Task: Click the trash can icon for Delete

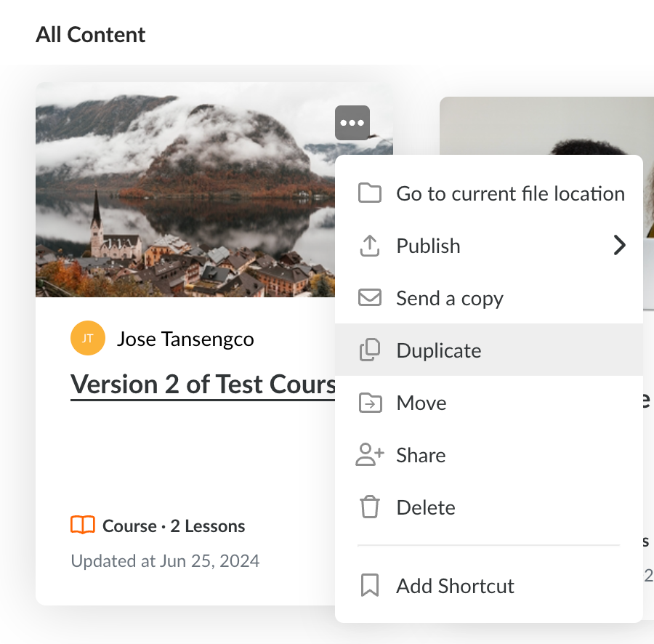Action: [370, 507]
